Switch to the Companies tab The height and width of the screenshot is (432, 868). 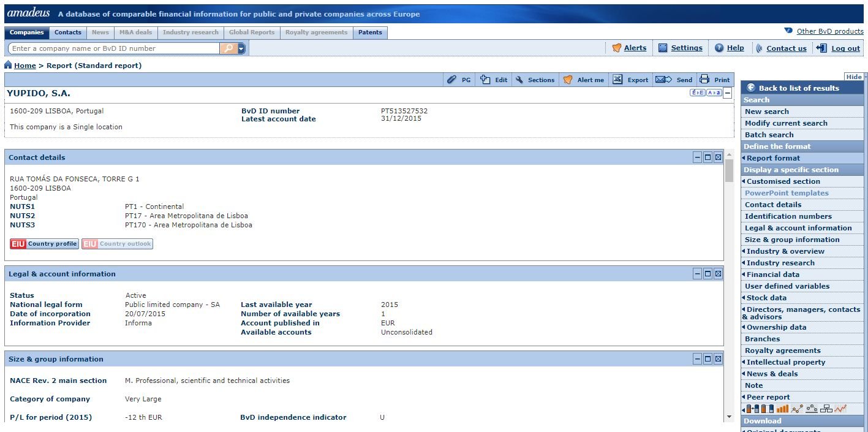tap(27, 32)
